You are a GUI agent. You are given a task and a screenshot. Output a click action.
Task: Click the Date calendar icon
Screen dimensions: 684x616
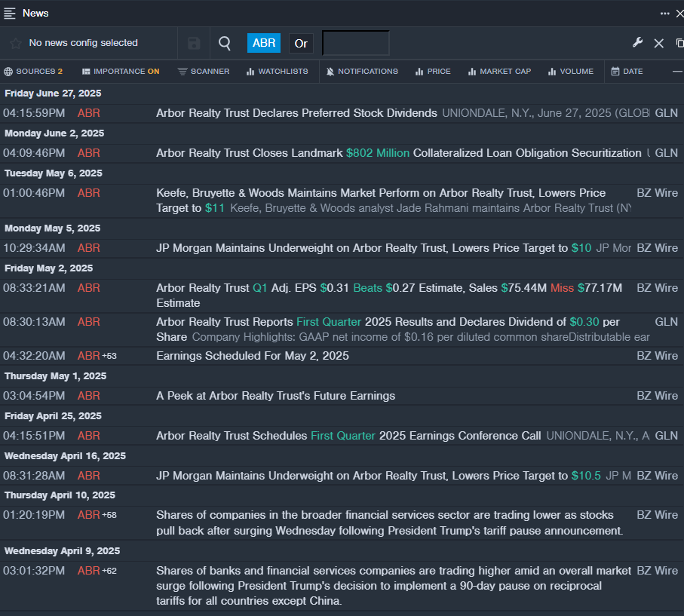click(x=615, y=72)
